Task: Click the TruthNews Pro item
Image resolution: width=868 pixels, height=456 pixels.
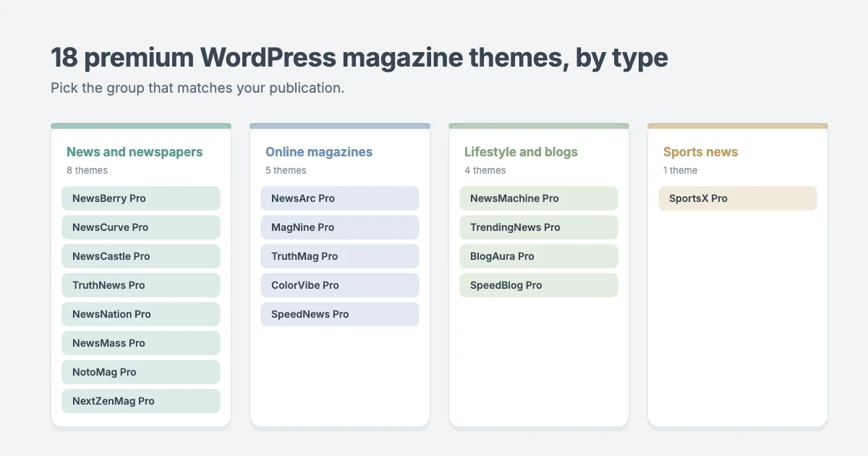Action: coord(141,285)
